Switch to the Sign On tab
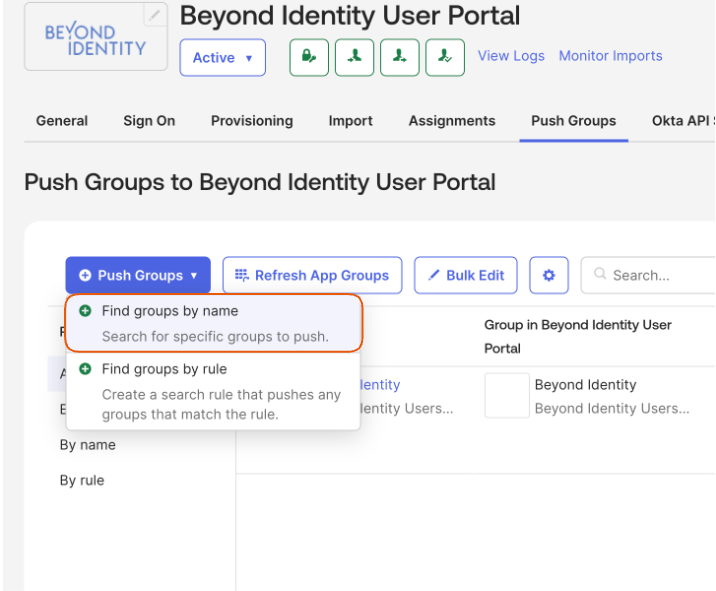Viewport: 716px width, 591px height. pyautogui.click(x=149, y=121)
